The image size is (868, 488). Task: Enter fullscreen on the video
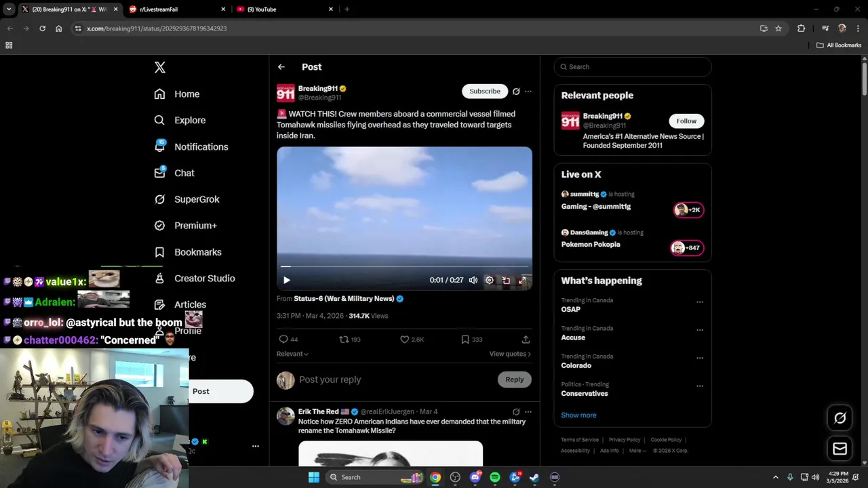point(522,280)
